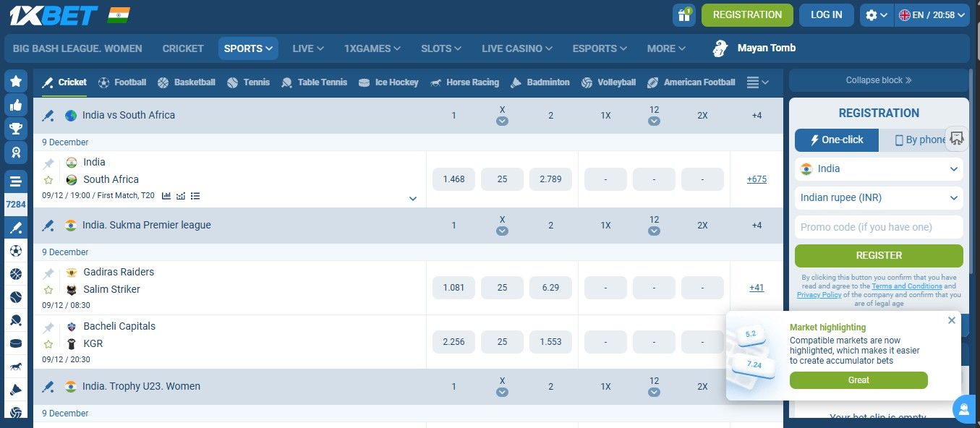Image resolution: width=980 pixels, height=428 pixels.
Task: Open the gift promo icon in top bar
Action: [683, 14]
